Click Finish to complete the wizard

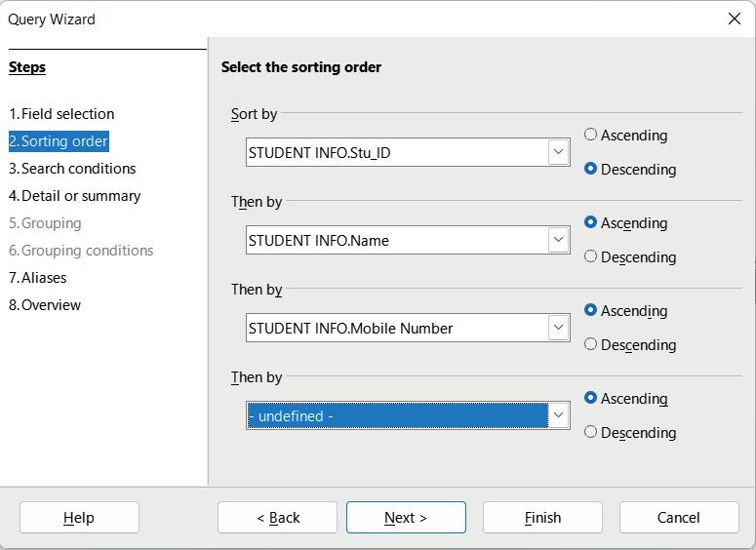[542, 518]
